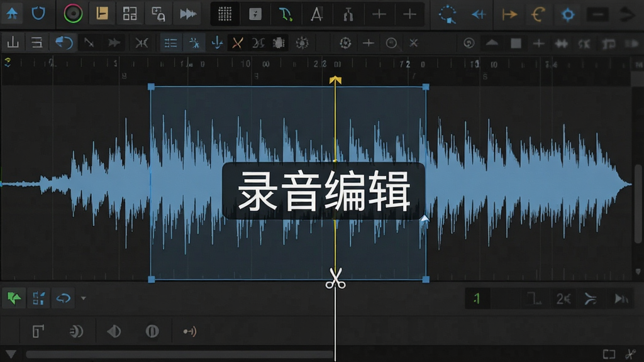Click the dark minus button at top right
The image size is (644, 362).
pyautogui.click(x=597, y=15)
